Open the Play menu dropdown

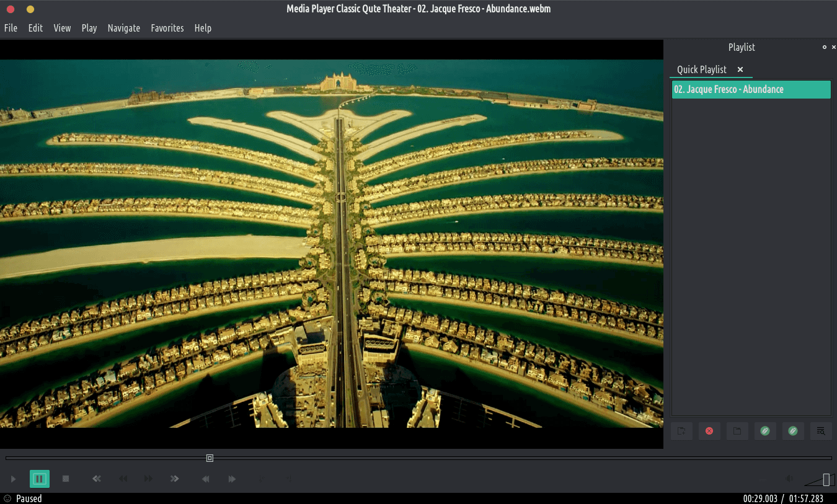[89, 28]
